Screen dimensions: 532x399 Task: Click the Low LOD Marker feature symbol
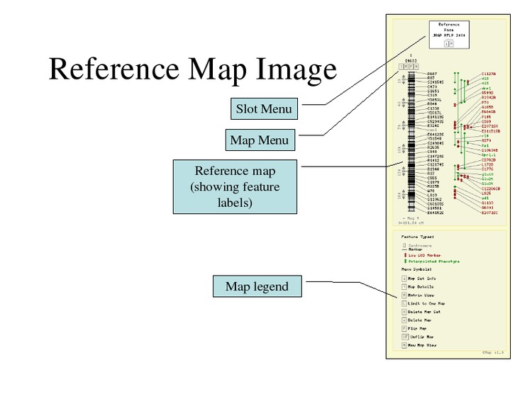point(404,255)
